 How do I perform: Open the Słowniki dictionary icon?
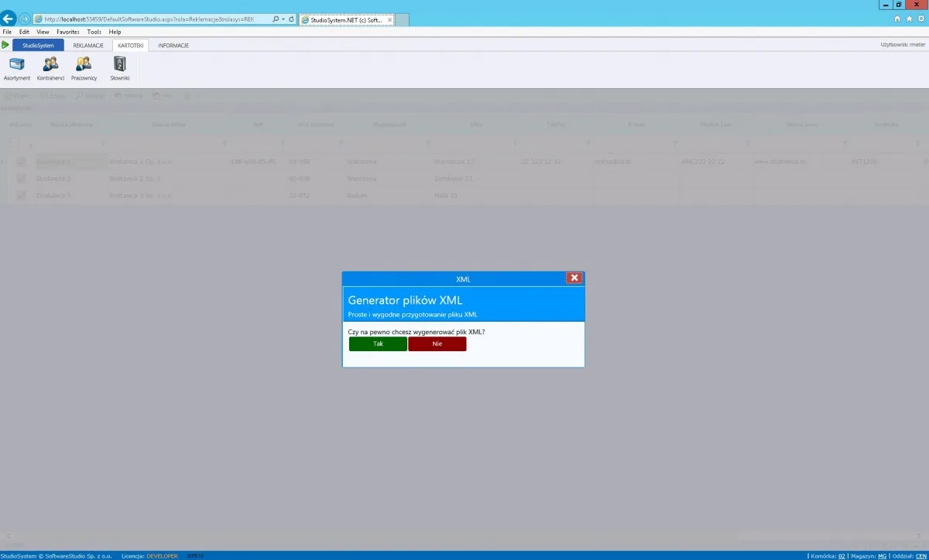click(x=120, y=68)
